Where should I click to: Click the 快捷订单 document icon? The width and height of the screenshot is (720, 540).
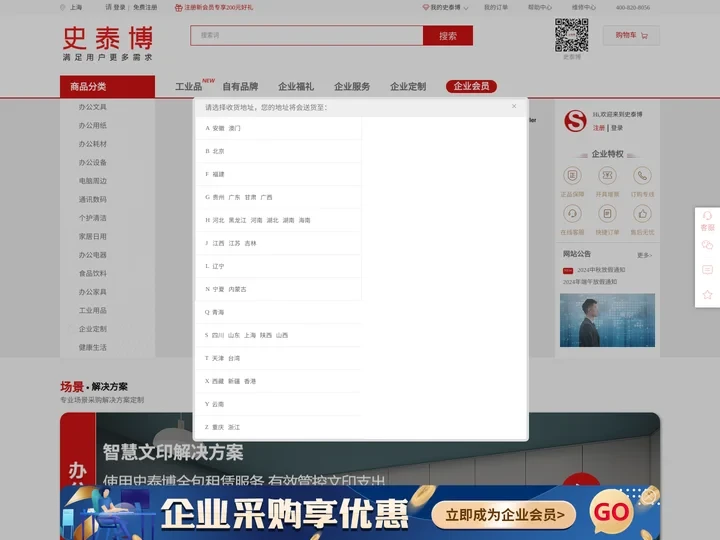click(x=607, y=214)
